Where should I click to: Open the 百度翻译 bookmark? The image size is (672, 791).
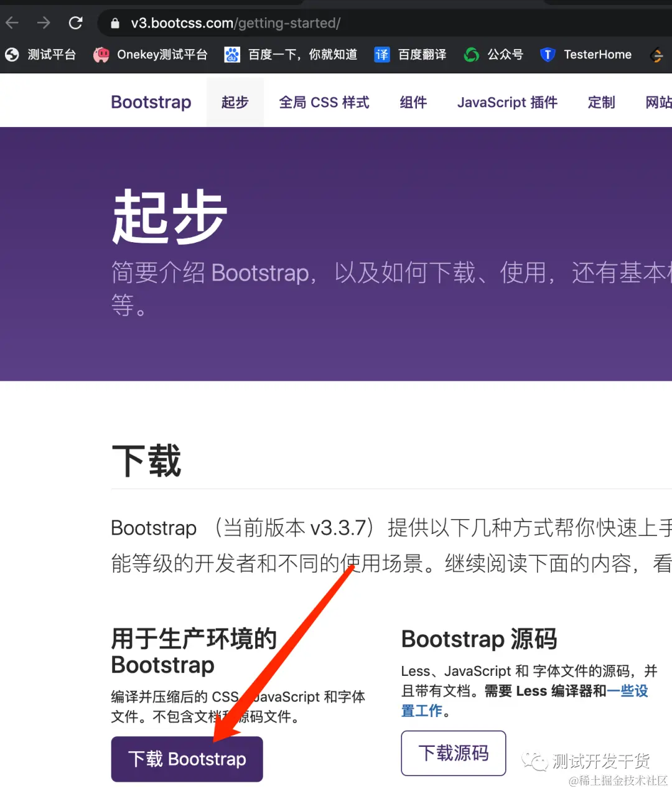[x=411, y=55]
